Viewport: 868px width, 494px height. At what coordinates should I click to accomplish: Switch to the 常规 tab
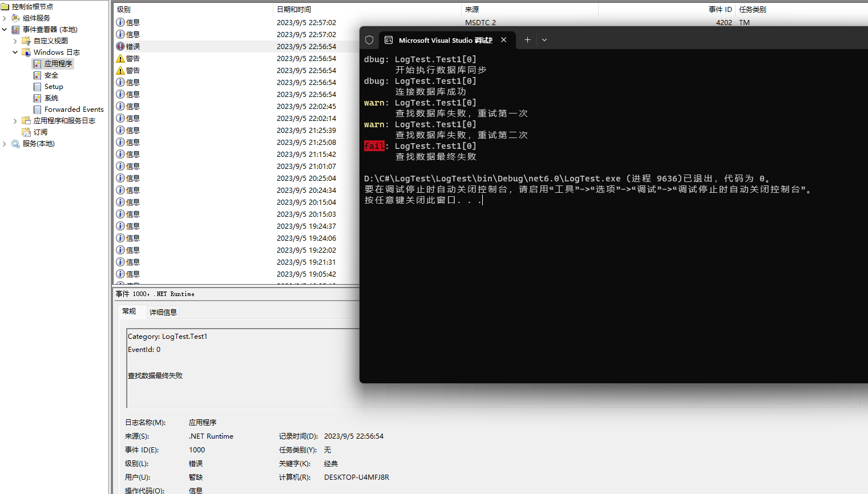point(129,311)
